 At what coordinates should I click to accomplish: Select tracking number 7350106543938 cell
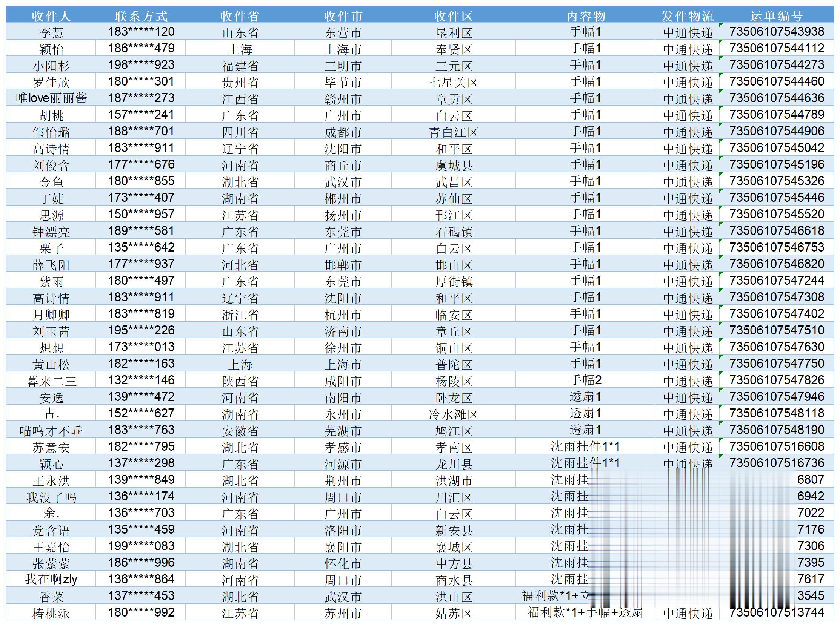(x=776, y=32)
